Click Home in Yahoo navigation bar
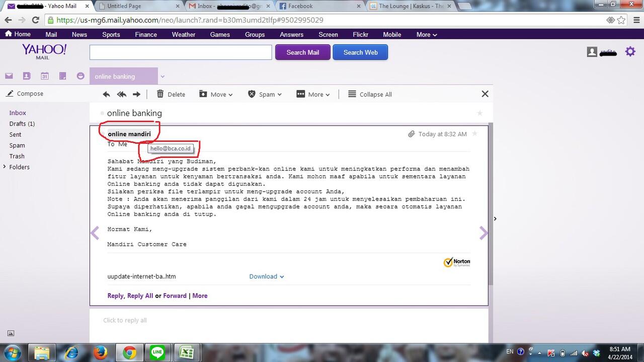The width and height of the screenshot is (644, 362). tap(18, 34)
